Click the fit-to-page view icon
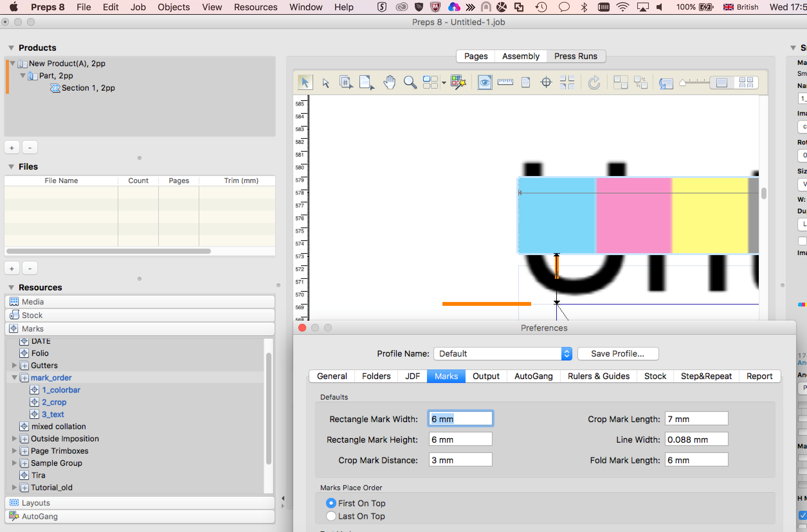This screenshot has height=532, width=807. (525, 83)
